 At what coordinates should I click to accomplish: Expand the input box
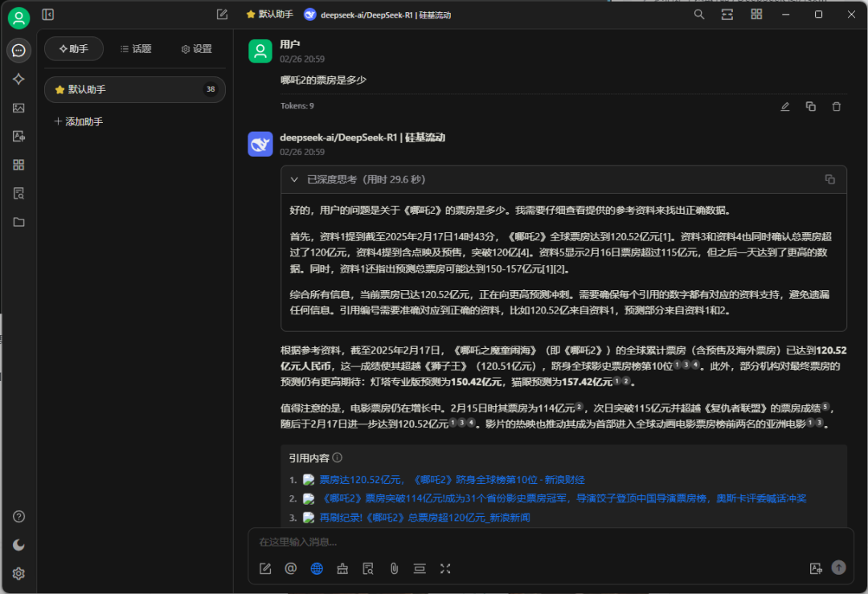pos(445,568)
